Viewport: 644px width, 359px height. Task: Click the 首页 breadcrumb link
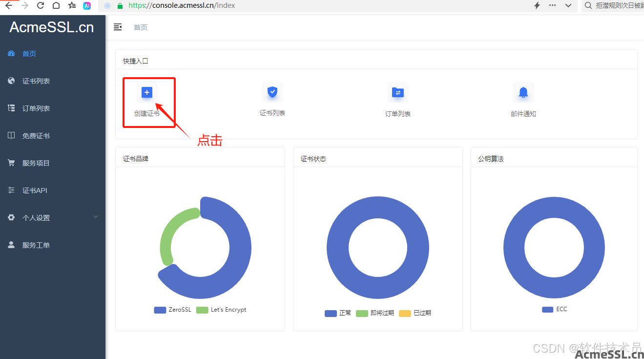pos(141,27)
